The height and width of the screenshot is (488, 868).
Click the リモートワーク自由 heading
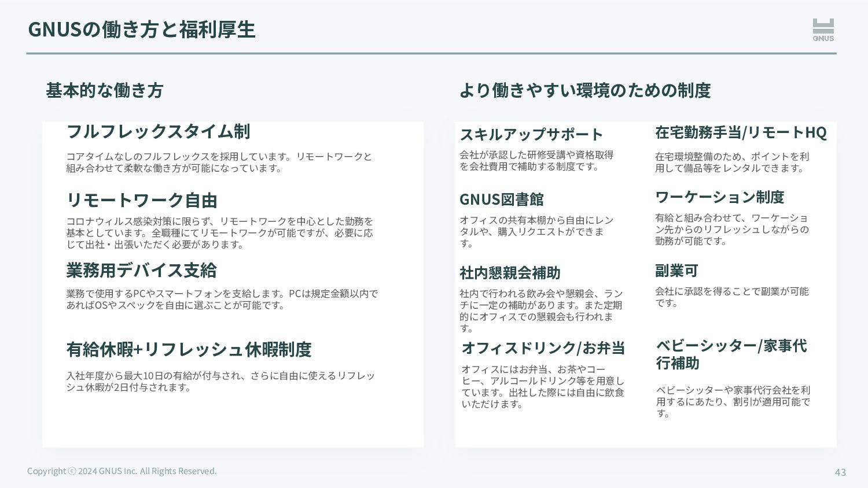(142, 200)
